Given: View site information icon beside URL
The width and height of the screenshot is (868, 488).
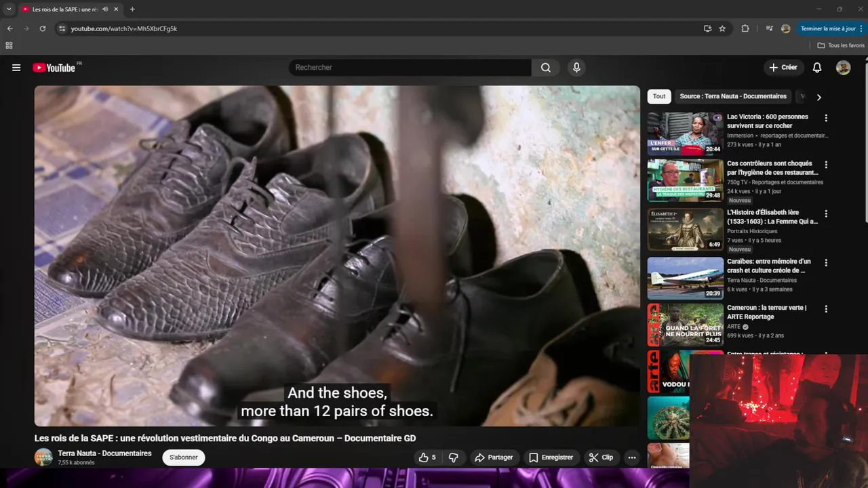Looking at the screenshot, I should pyautogui.click(x=62, y=28).
